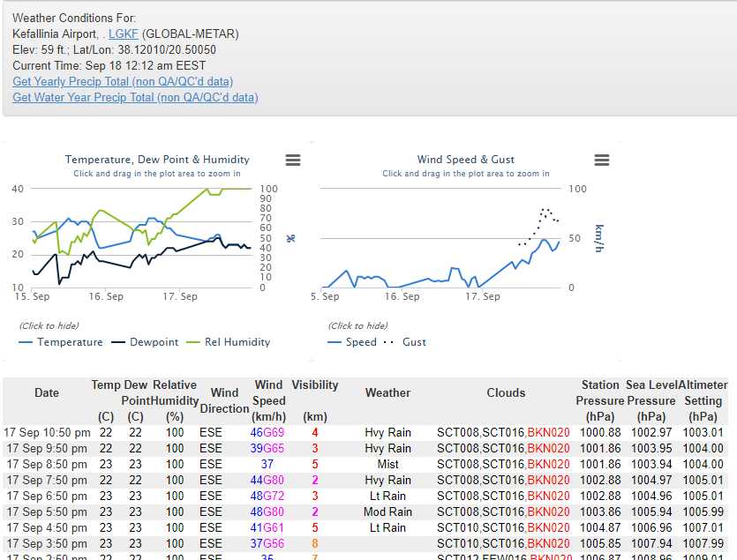This screenshot has height=560, width=737.
Task: Hide the wind Speed series in legend
Action: pos(352,342)
